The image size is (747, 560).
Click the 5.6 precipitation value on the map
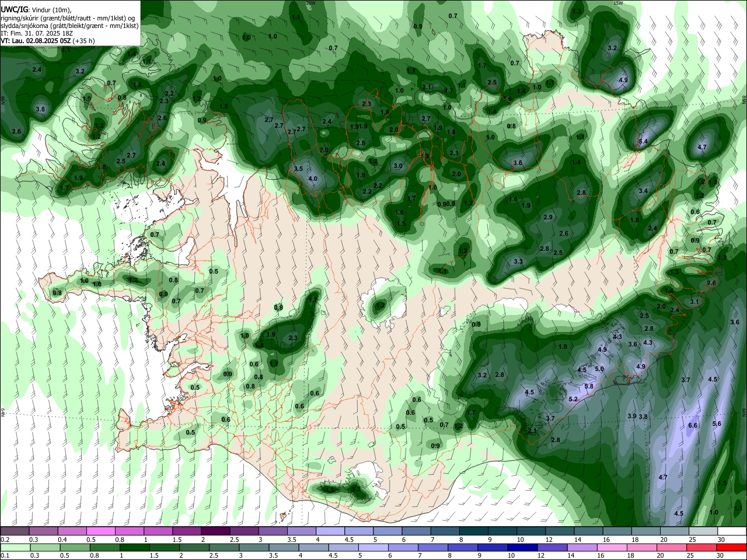point(717,424)
